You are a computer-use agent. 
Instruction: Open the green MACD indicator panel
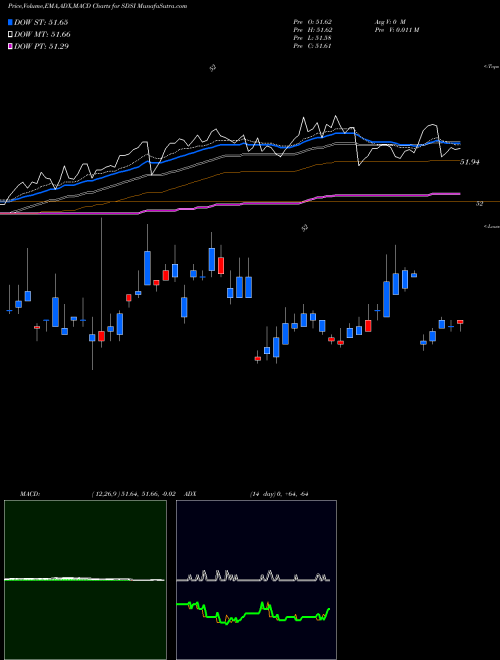click(x=85, y=580)
